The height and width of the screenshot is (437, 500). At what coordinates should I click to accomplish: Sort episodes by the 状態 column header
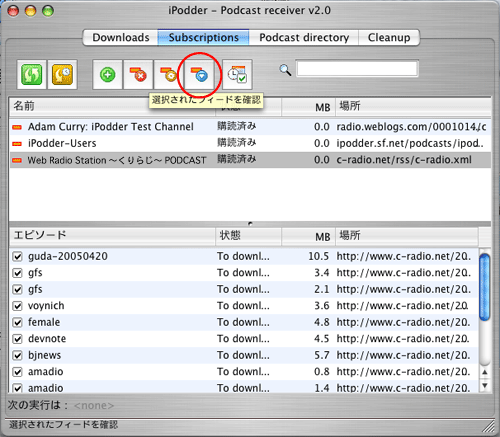click(x=248, y=236)
